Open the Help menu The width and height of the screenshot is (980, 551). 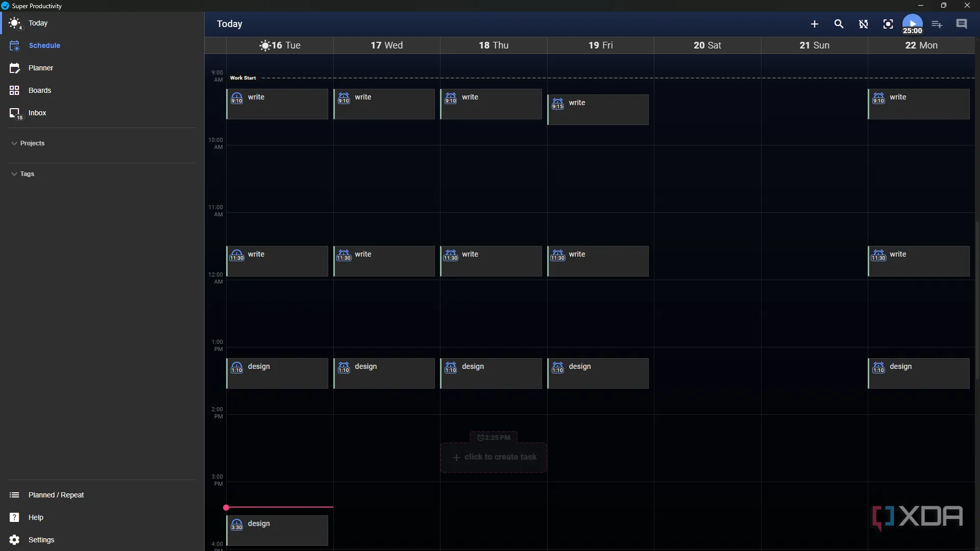tap(35, 517)
